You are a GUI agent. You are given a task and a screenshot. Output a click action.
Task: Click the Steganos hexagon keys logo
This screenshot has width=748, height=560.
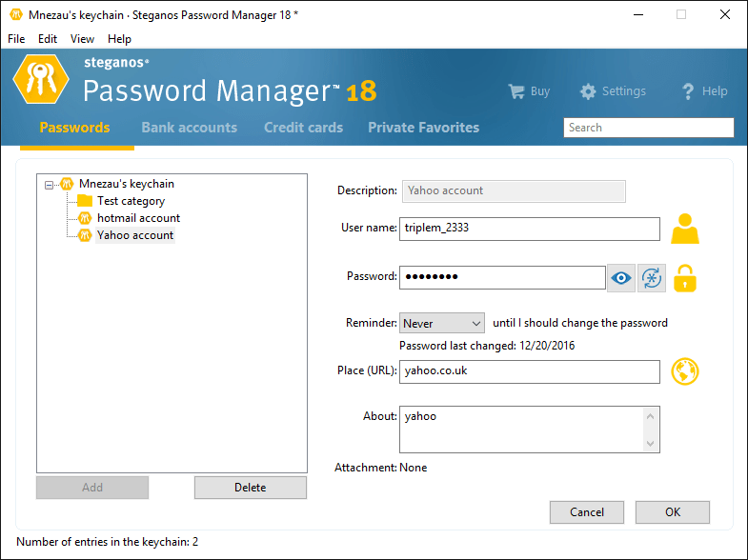41,79
